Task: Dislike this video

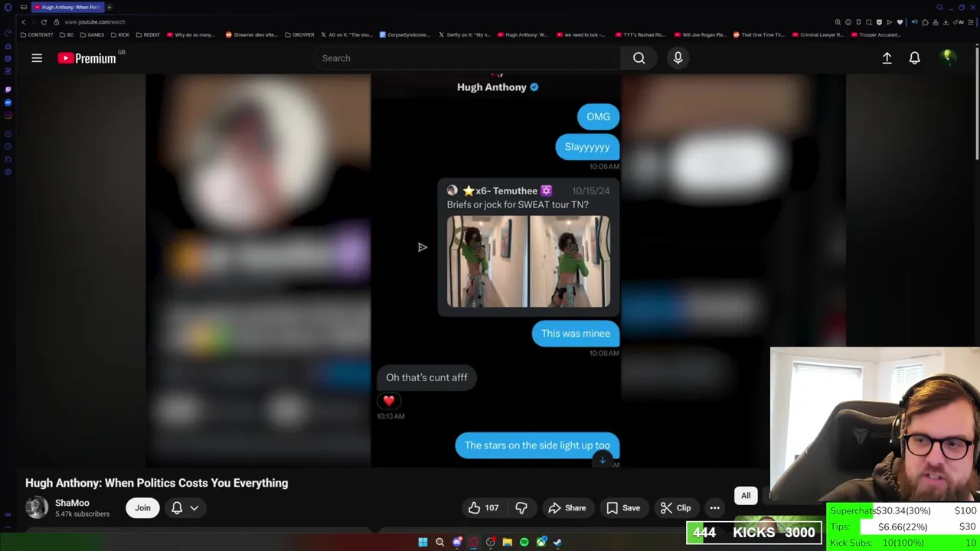Action: coord(521,508)
